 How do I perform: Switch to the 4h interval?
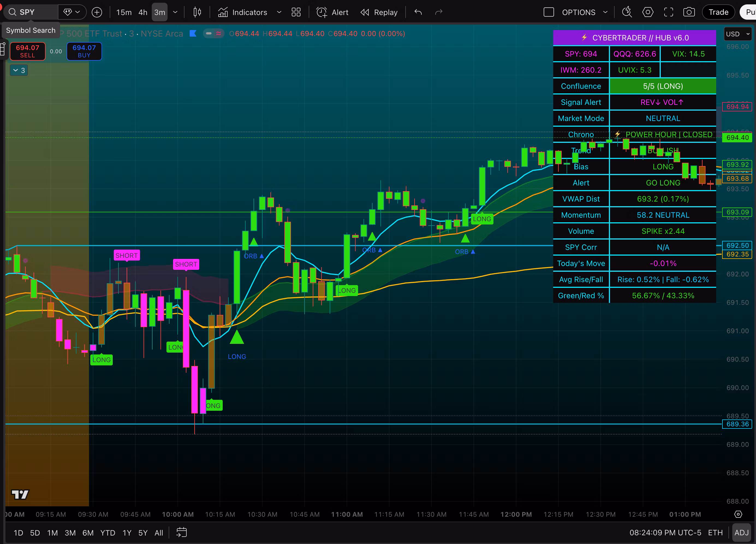pos(143,12)
